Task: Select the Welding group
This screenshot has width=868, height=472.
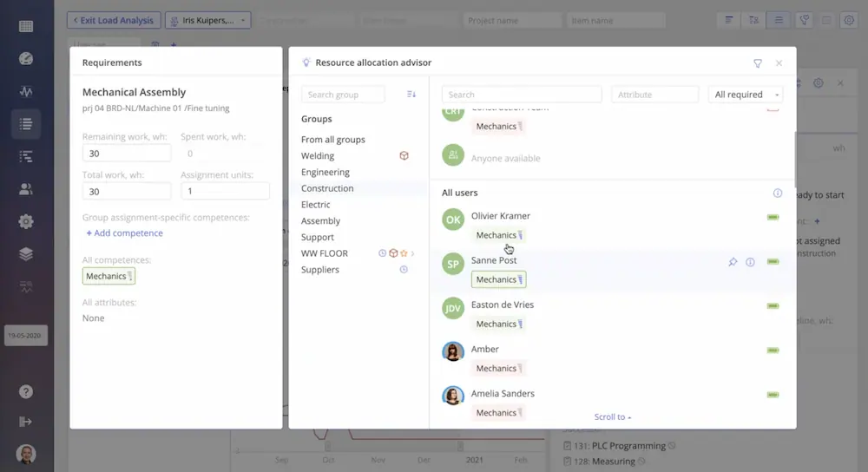Action: (318, 156)
